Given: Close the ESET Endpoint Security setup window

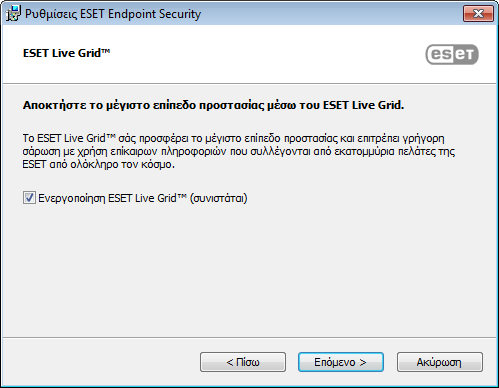Looking at the screenshot, I should coord(478,14).
